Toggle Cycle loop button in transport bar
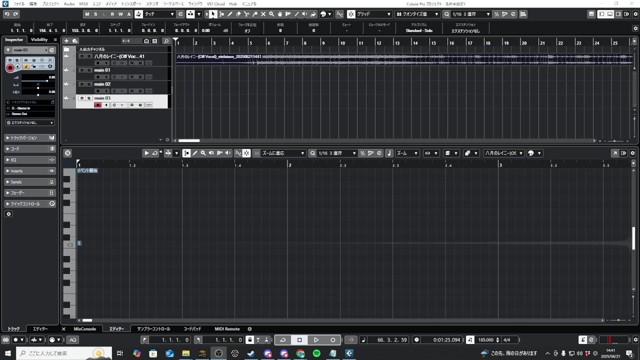This screenshot has height=360, width=640. coord(282,340)
